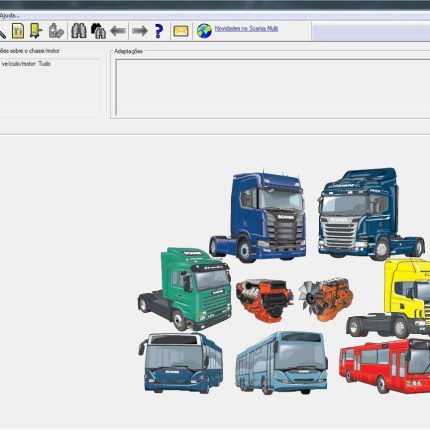Open the document info (Ti) icon

click(18, 31)
